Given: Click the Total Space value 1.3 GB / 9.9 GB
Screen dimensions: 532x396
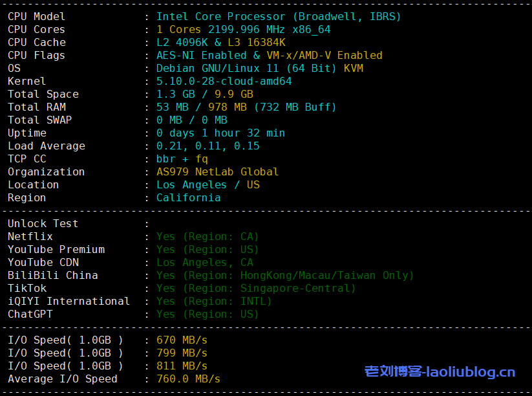Looking at the screenshot, I should pyautogui.click(x=204, y=94).
